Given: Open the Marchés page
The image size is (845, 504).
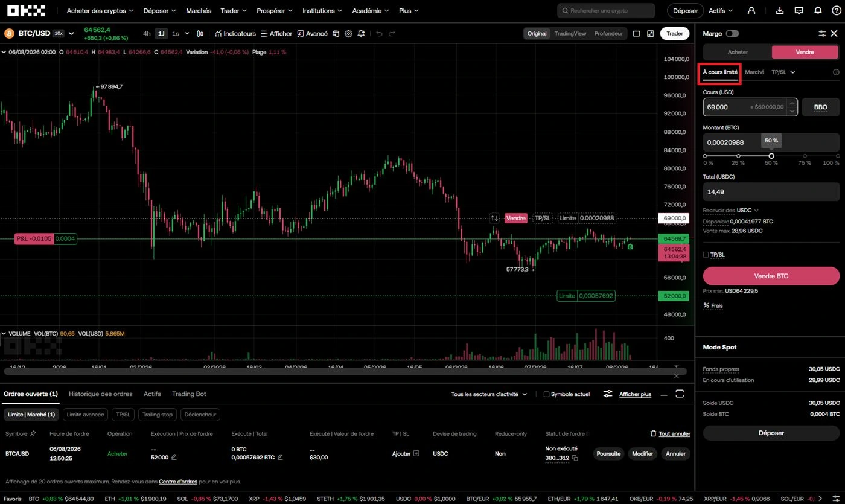Looking at the screenshot, I should tap(199, 11).
